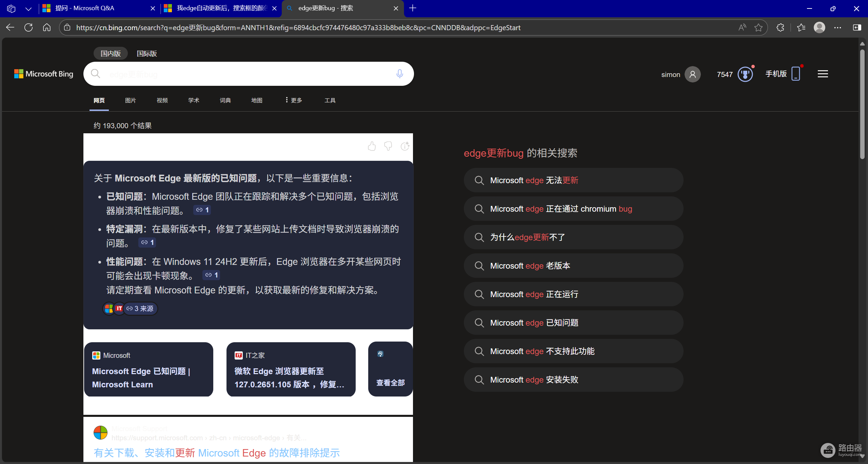The image size is (868, 464).
Task: Open the browser home page
Action: [x=47, y=27]
